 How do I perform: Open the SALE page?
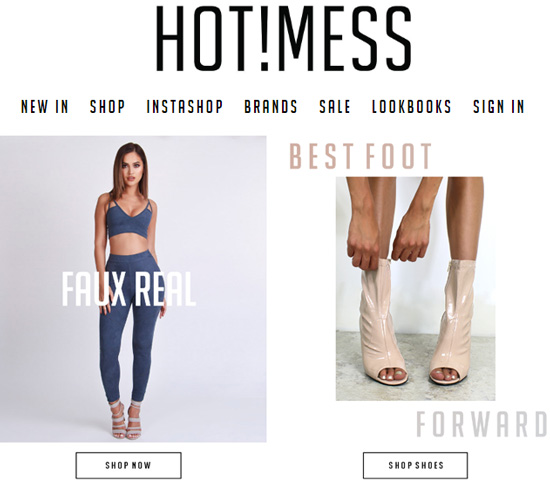pos(335,107)
